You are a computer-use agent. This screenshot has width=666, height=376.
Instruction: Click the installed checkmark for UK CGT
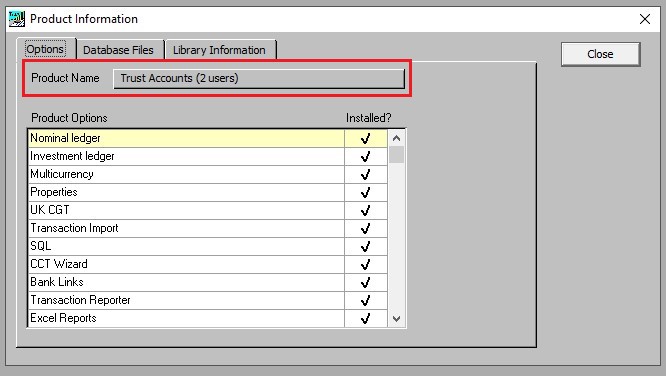(x=365, y=211)
